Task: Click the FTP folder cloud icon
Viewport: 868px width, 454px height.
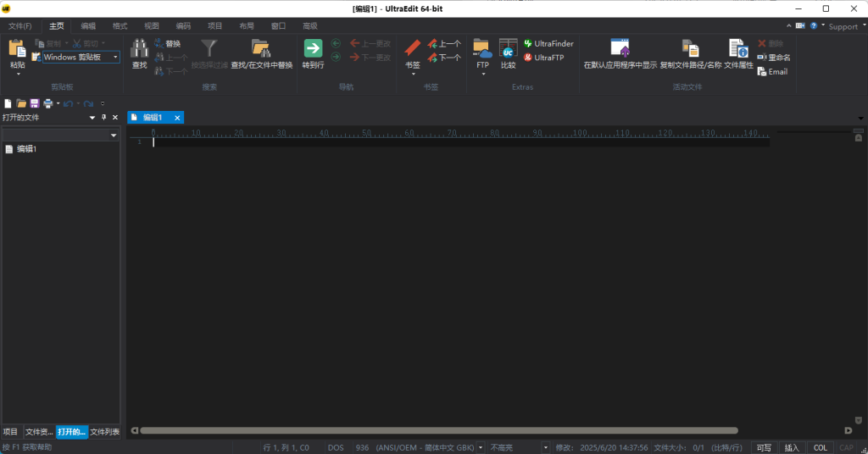Action: pyautogui.click(x=482, y=48)
